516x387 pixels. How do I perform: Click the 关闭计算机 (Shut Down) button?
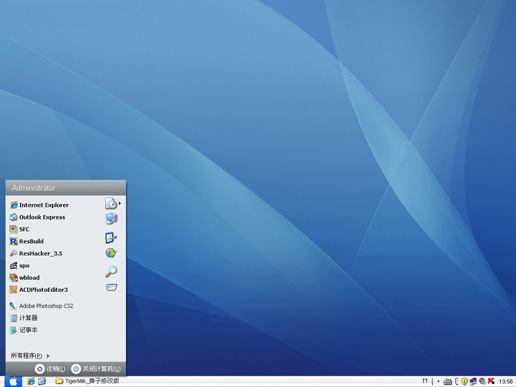96,369
